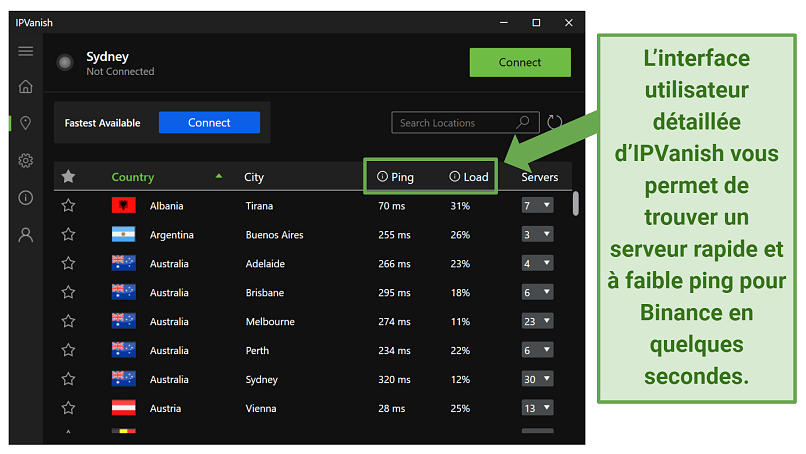Click the Fastest Available label

click(102, 123)
